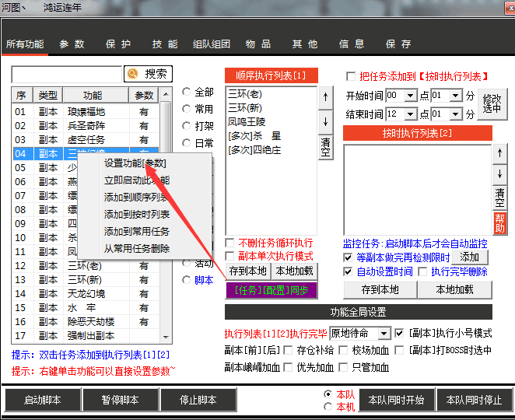
Task: Click the 启动脚本 button
Action: (x=42, y=401)
